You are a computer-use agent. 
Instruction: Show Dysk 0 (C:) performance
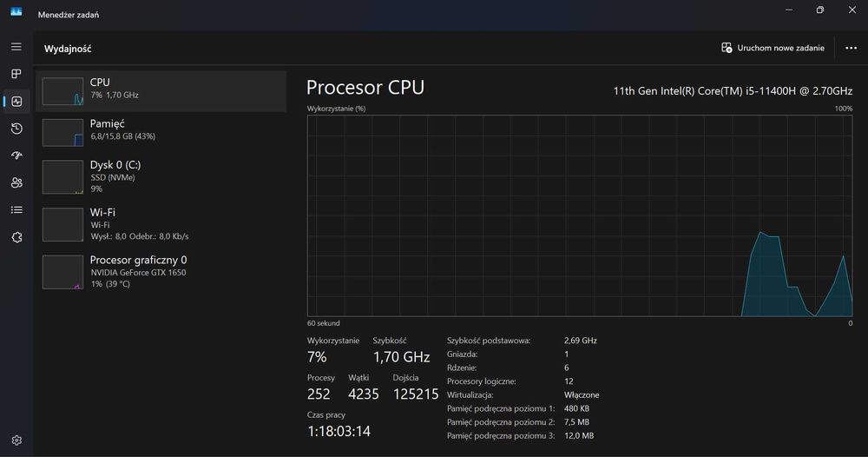(x=164, y=176)
